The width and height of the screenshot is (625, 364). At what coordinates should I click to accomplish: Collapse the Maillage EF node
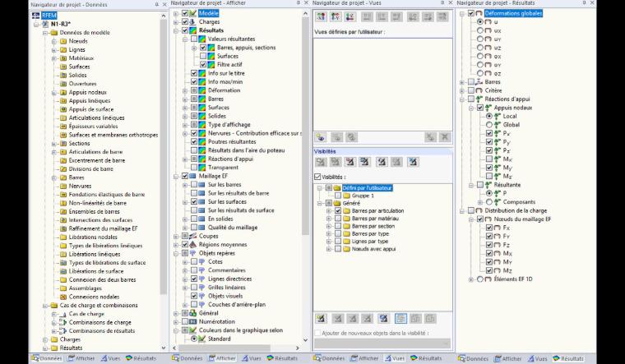point(176,176)
